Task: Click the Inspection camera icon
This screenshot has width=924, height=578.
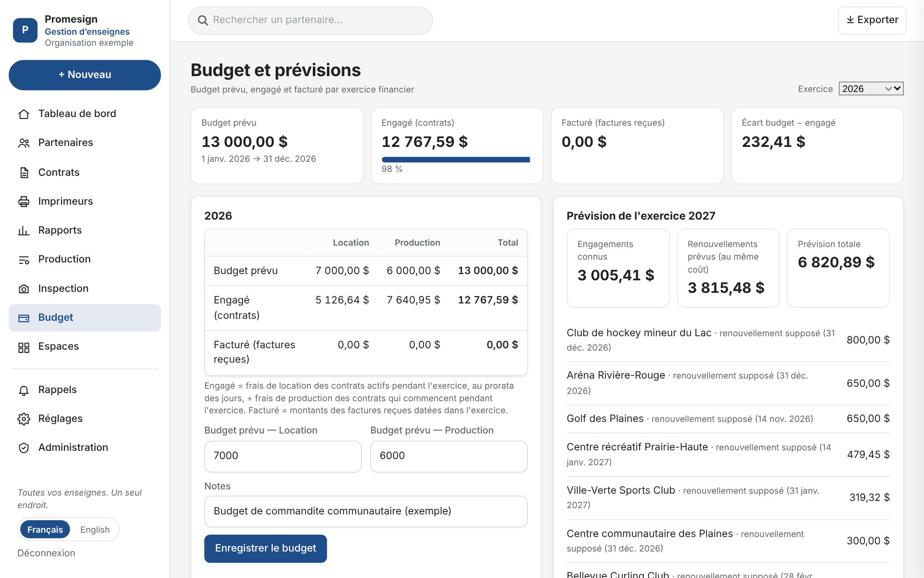Action: [24, 289]
